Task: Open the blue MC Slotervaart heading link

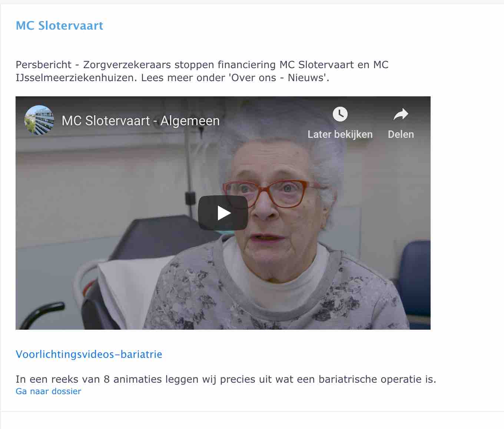Action: click(59, 26)
